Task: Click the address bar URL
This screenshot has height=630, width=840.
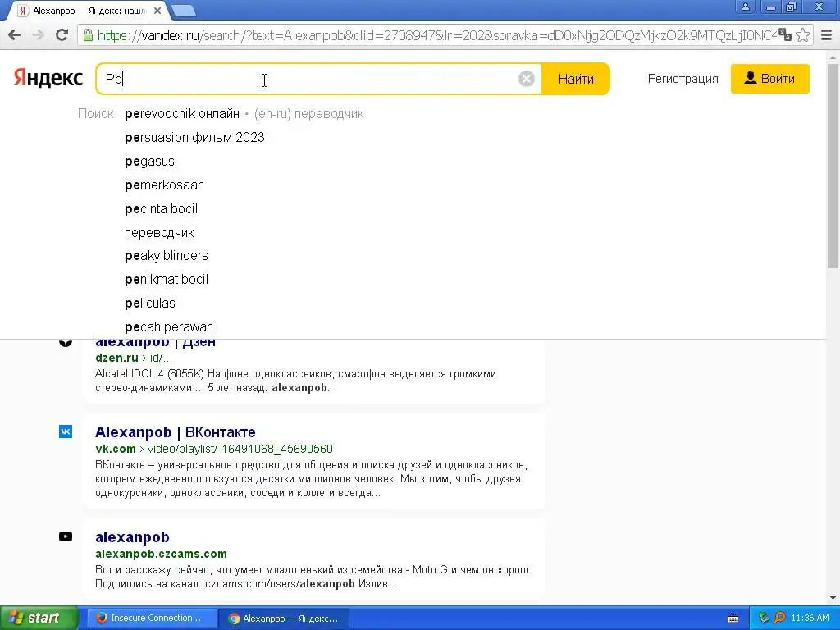Action: coord(436,35)
